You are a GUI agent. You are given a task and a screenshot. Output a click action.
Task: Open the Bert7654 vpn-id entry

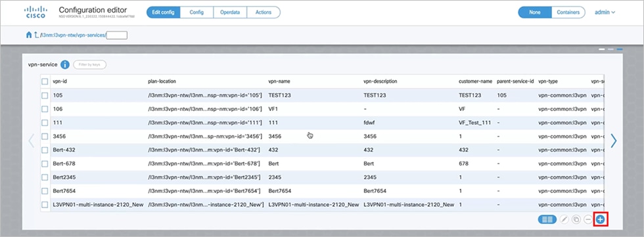coord(64,190)
